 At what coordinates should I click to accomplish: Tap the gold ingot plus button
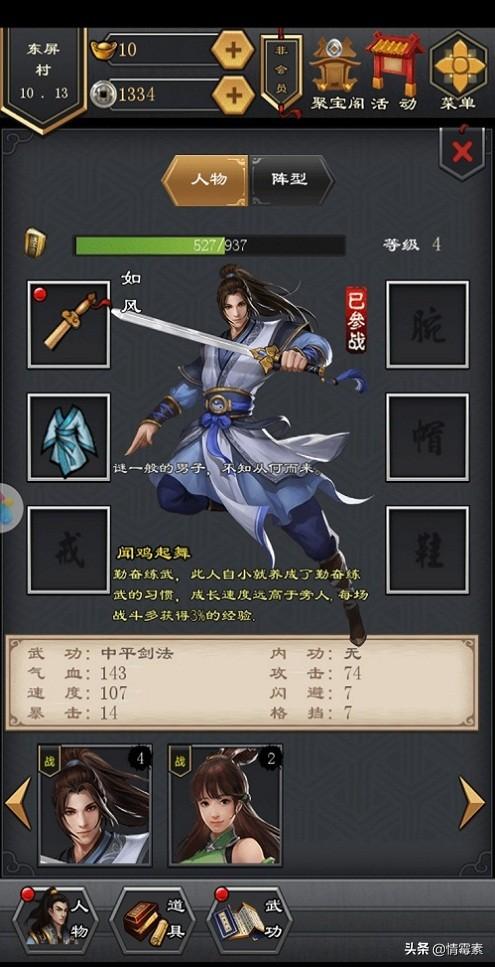pyautogui.click(x=233, y=49)
